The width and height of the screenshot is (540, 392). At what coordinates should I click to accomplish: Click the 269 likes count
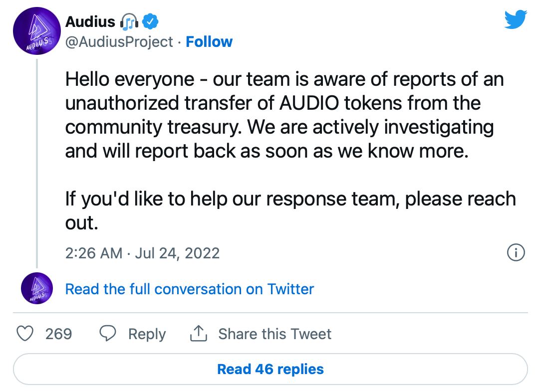pyautogui.click(x=58, y=334)
